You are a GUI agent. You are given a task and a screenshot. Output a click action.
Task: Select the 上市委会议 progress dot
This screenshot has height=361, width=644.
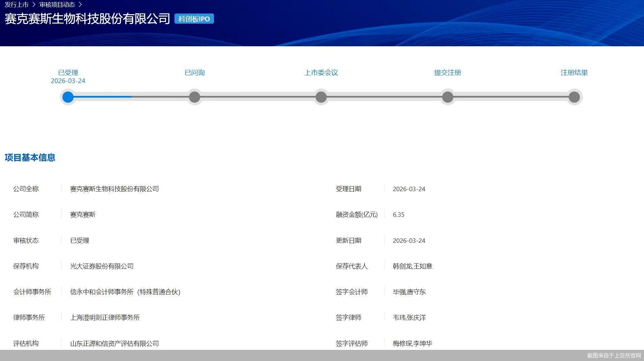(x=321, y=97)
